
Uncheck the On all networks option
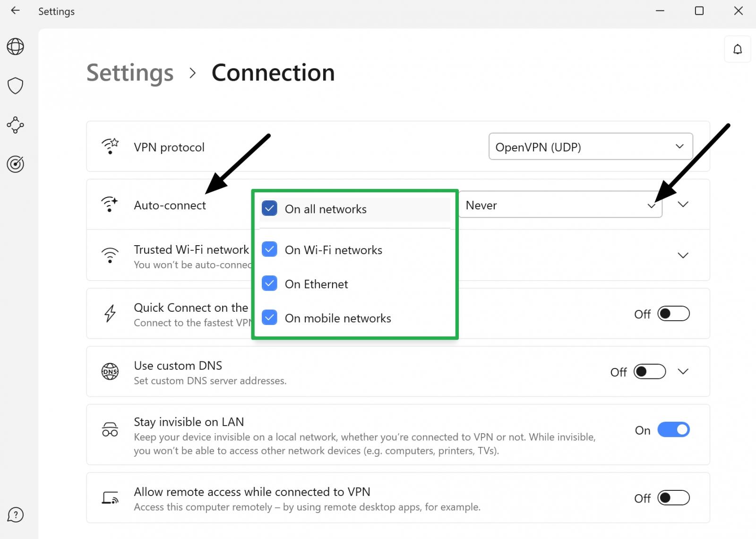(x=269, y=208)
